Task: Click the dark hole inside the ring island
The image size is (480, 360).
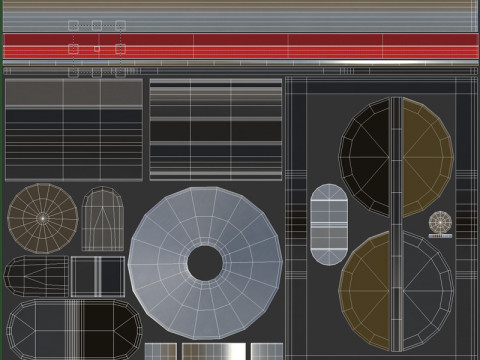Action: [x=205, y=263]
